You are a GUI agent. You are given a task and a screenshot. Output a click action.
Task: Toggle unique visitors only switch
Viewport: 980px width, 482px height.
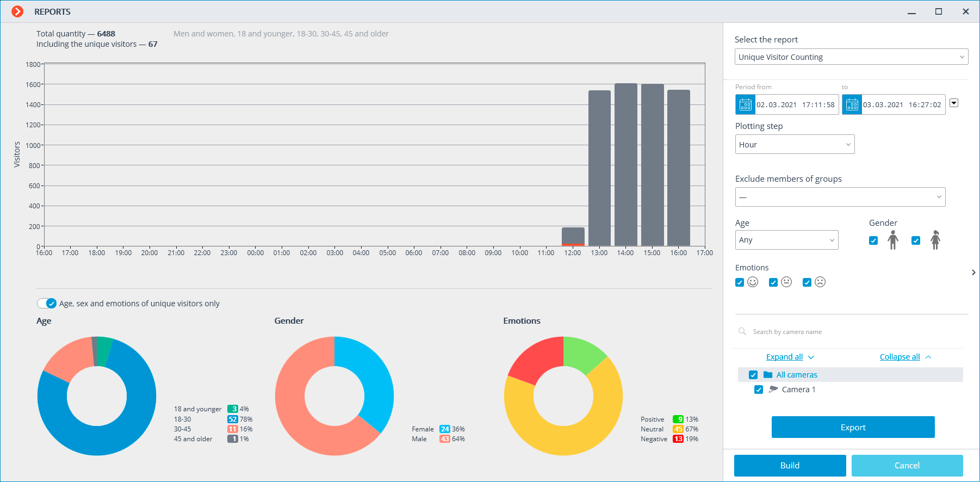pos(47,303)
